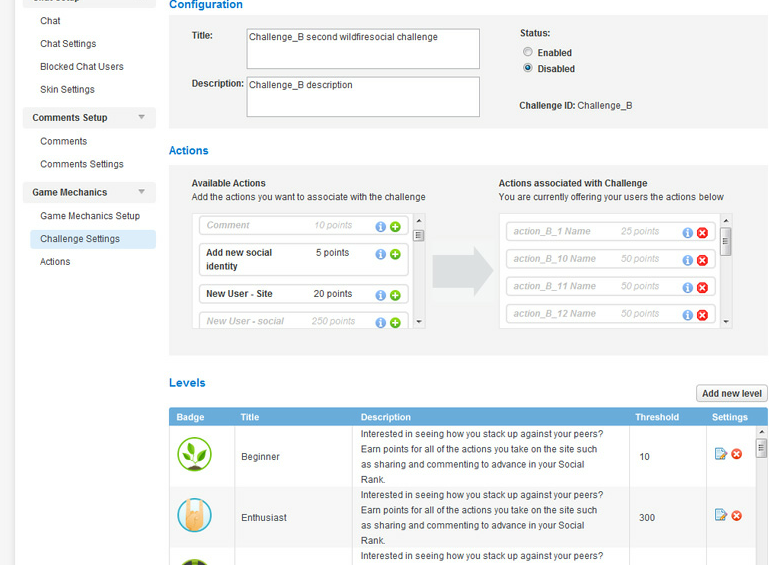The image size is (769, 566).
Task: View info for Add new social identity
Action: click(381, 254)
